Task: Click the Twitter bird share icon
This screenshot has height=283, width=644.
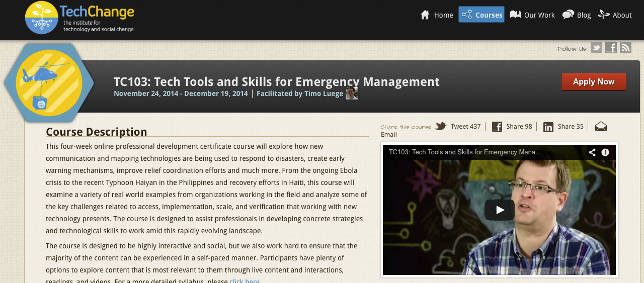Action: point(441,126)
